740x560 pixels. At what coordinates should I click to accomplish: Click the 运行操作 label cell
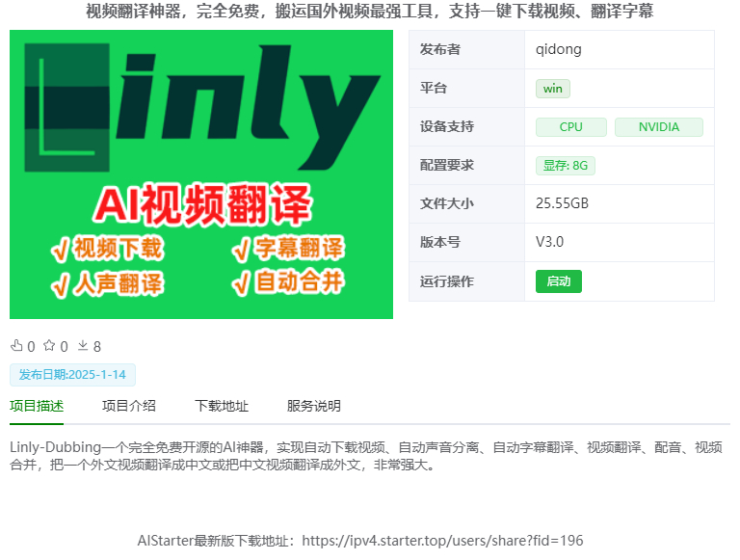[466, 281]
